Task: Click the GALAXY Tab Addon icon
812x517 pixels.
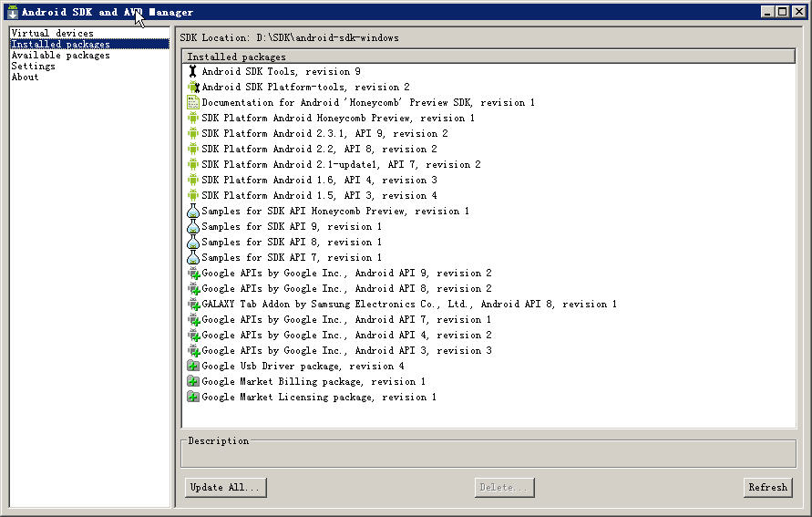Action: [192, 304]
